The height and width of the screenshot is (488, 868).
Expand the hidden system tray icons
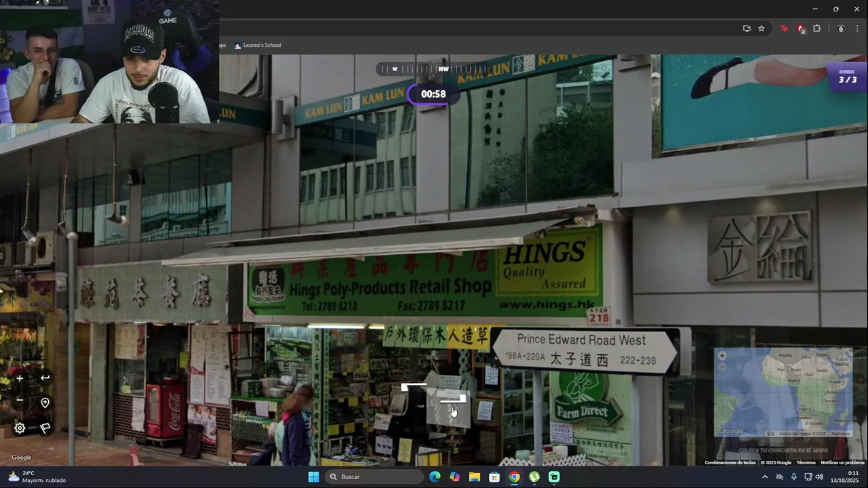[x=765, y=477]
